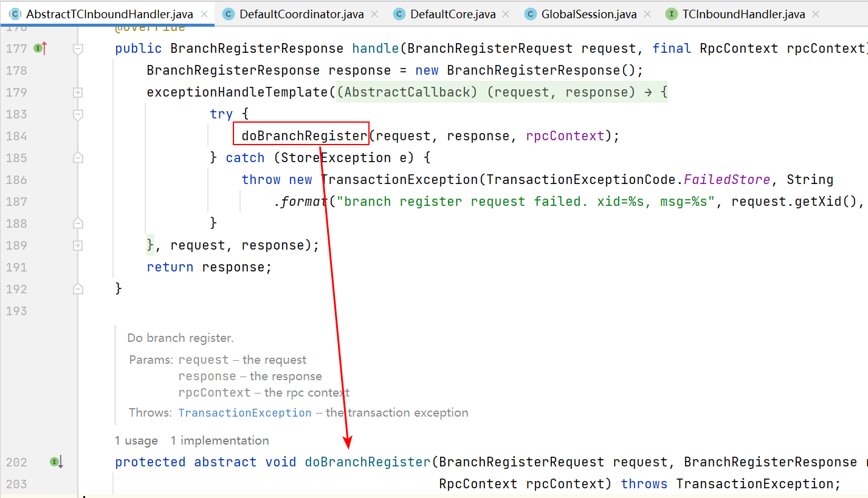Close the DefaultCoordinator.java tab
The width and height of the screenshot is (868, 498).
point(374,14)
